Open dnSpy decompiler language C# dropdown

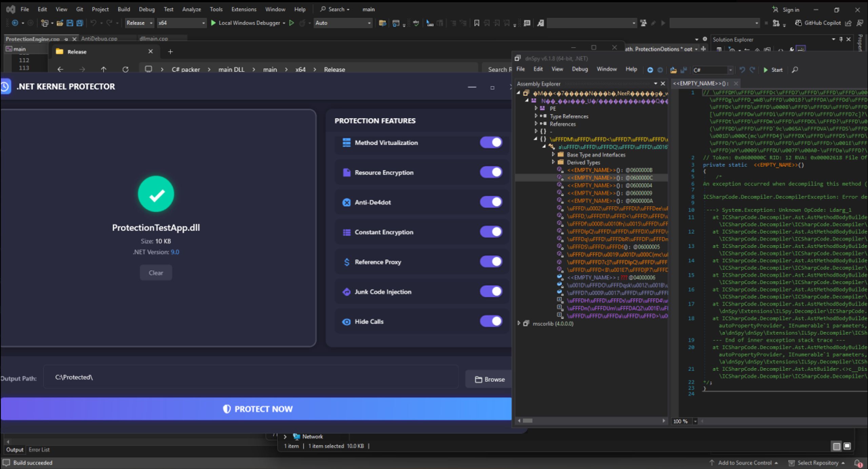point(712,70)
